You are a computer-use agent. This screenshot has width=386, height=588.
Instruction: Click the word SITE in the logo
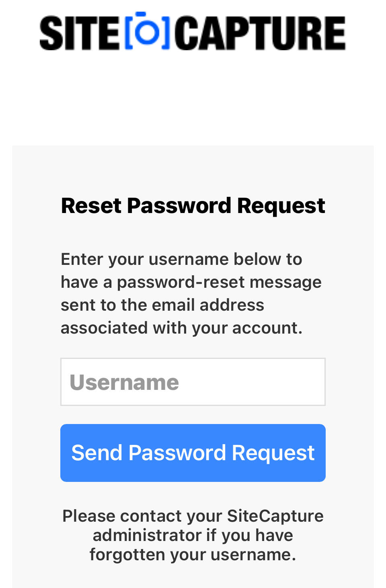80,33
